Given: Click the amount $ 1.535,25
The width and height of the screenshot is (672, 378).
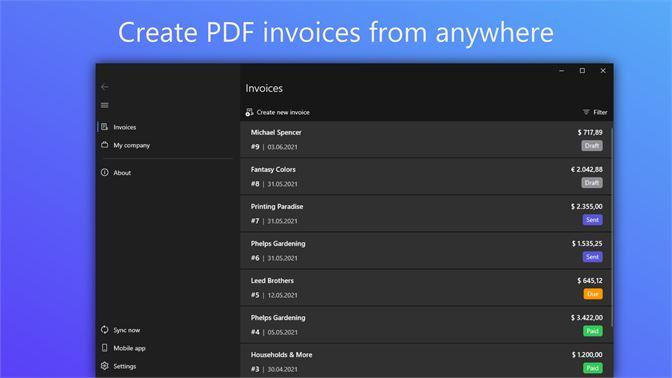Looking at the screenshot, I should [x=587, y=243].
